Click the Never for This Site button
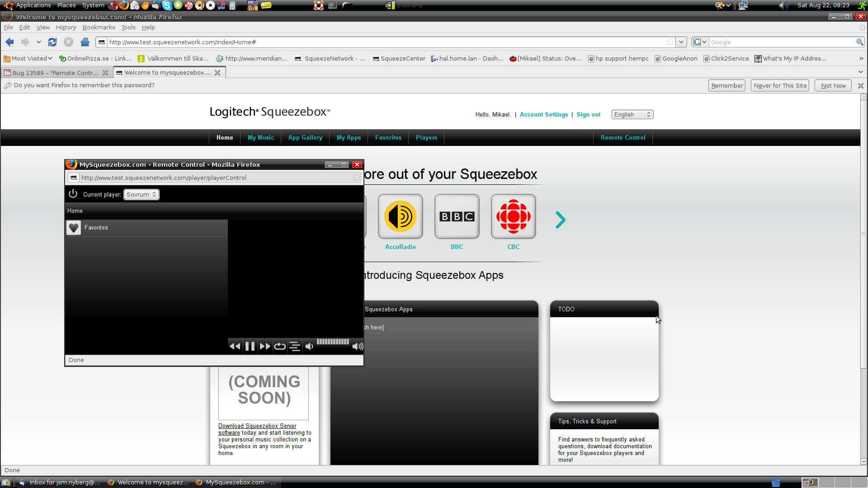This screenshot has height=488, width=868. coord(780,86)
